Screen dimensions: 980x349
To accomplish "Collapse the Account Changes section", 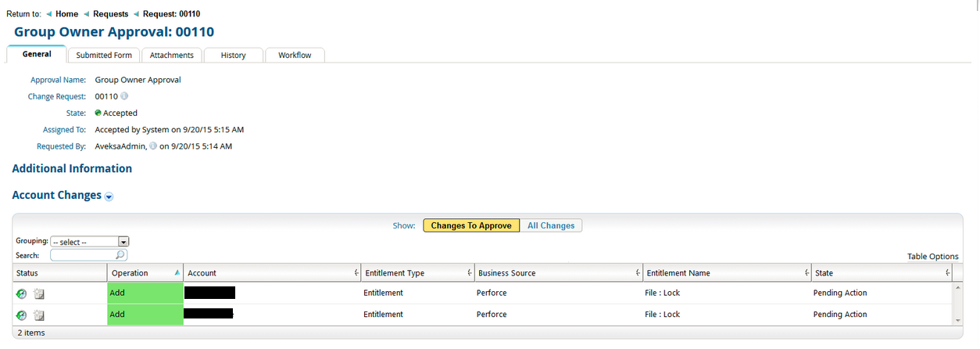I will click(x=109, y=197).
